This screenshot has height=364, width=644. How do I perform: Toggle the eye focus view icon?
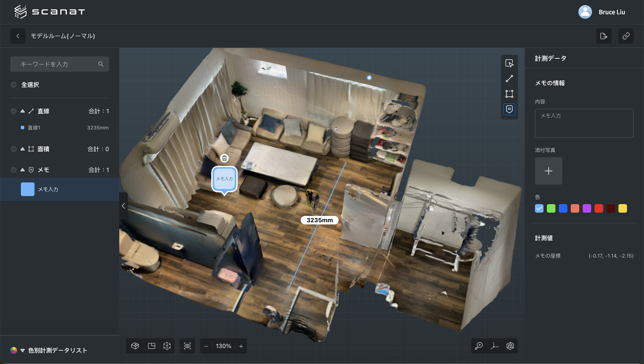point(187,346)
